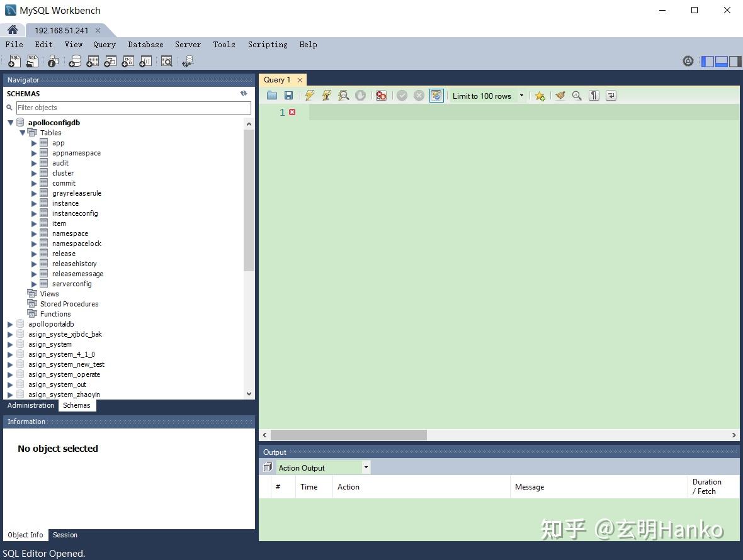743x560 pixels.
Task: Select the Object Info tab
Action: pos(25,535)
